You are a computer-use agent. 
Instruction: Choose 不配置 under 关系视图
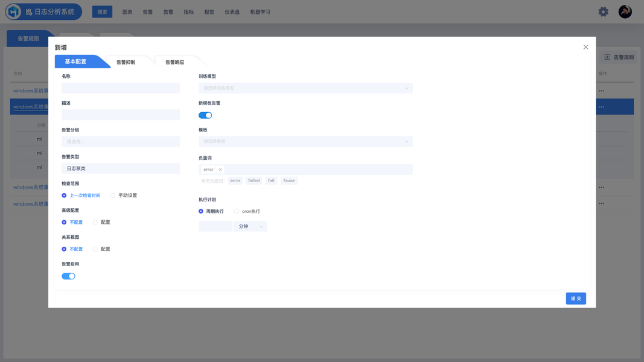pyautogui.click(x=72, y=249)
